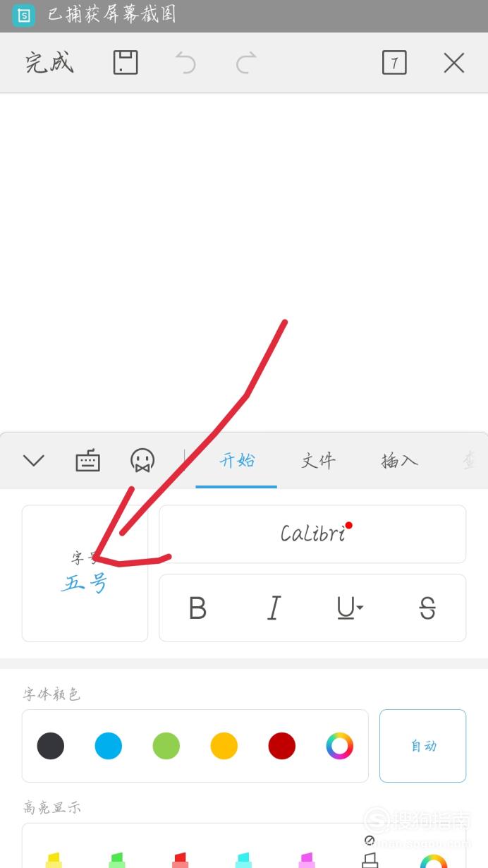Close the document with the X icon
Image resolution: width=488 pixels, height=868 pixels.
coord(453,64)
